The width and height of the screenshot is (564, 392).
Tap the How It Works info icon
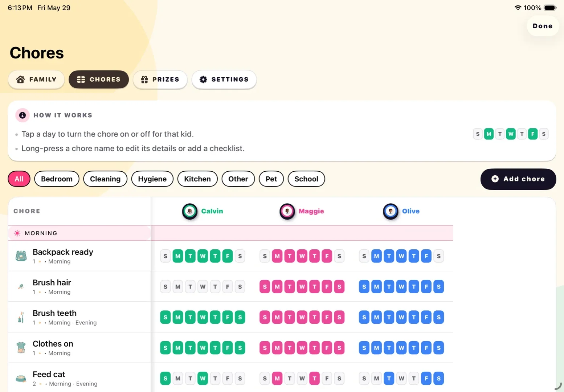[x=23, y=115]
